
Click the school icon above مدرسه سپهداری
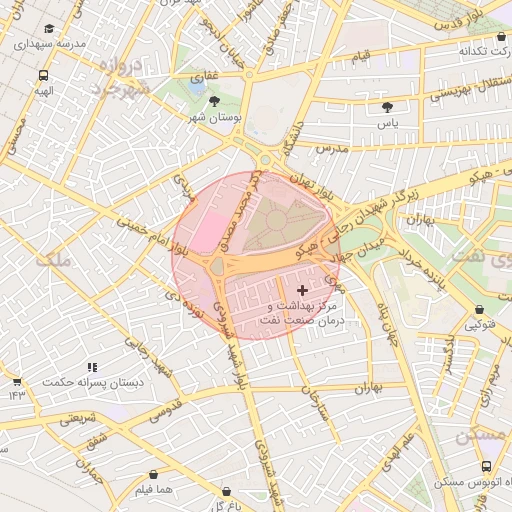49,29
